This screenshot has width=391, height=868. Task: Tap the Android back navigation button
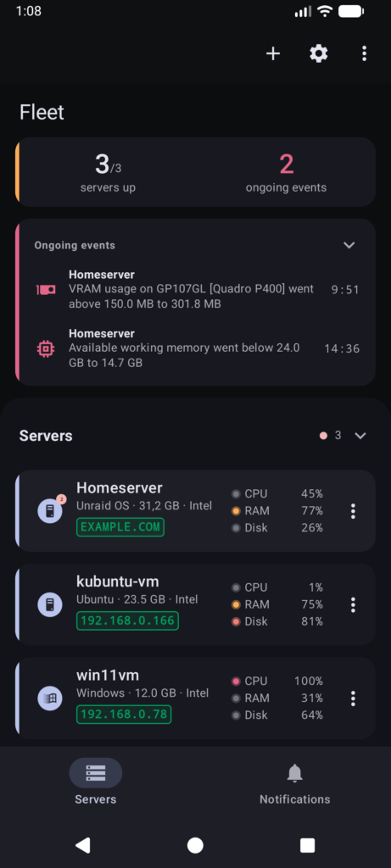tap(83, 845)
